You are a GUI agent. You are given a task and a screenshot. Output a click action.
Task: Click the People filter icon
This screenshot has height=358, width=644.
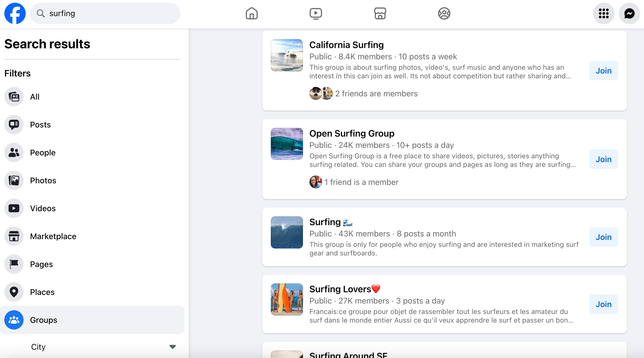pyautogui.click(x=14, y=152)
